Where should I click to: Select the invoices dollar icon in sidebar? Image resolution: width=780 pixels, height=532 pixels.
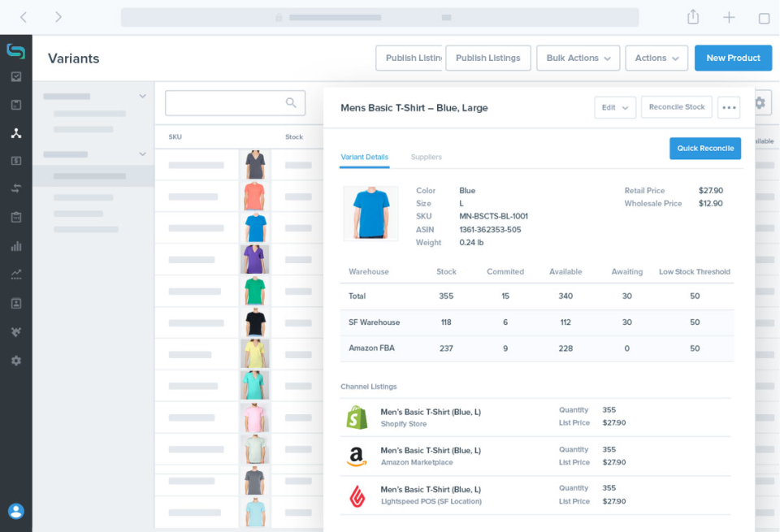click(x=16, y=161)
